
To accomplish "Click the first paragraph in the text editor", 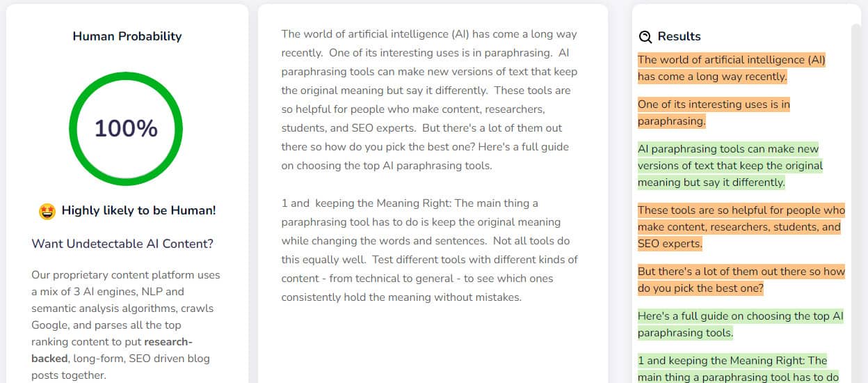I will 429,100.
